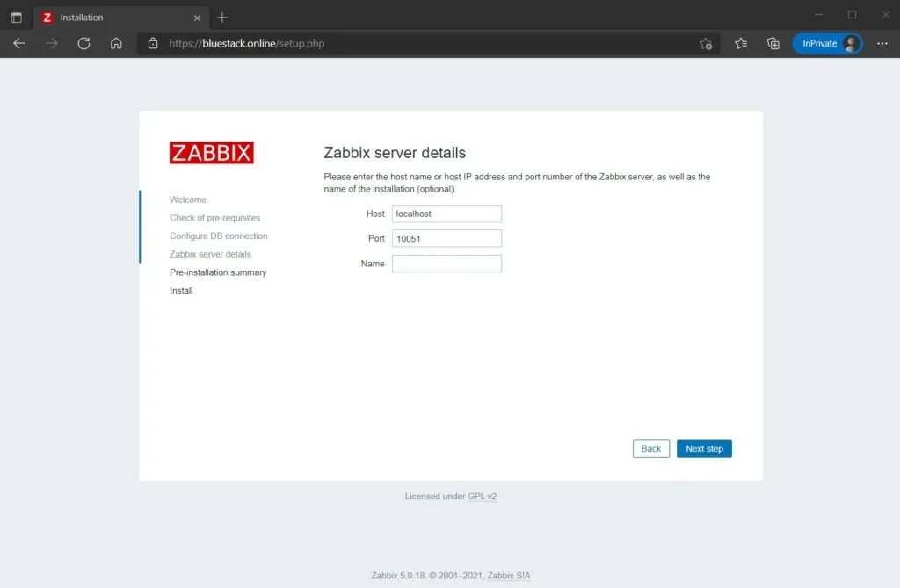Select Check of pre-requisites step

(x=214, y=218)
